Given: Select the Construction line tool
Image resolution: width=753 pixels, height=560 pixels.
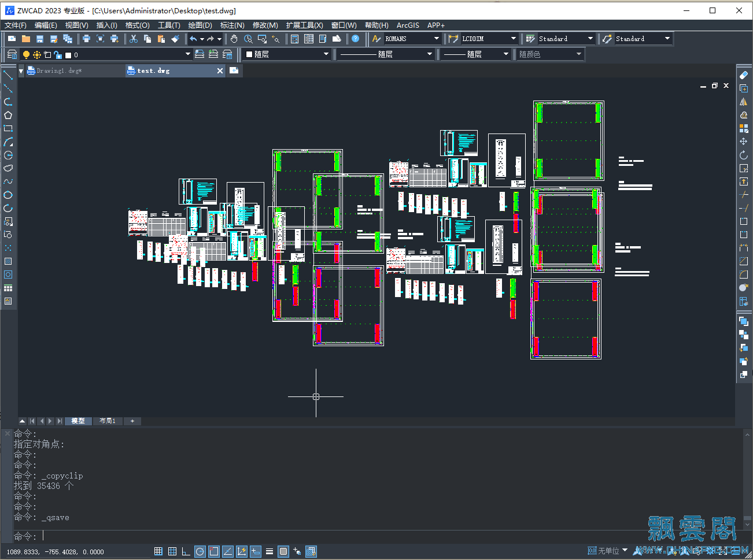Looking at the screenshot, I should pos(8,88).
